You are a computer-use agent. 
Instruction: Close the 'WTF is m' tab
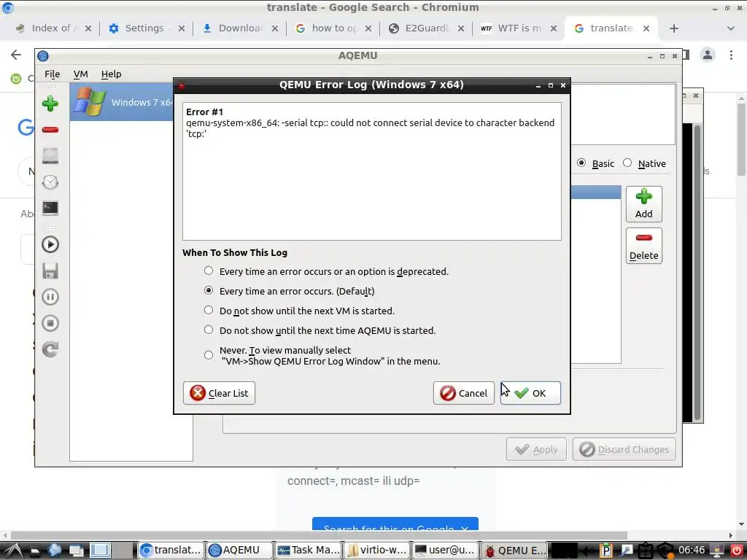553,28
